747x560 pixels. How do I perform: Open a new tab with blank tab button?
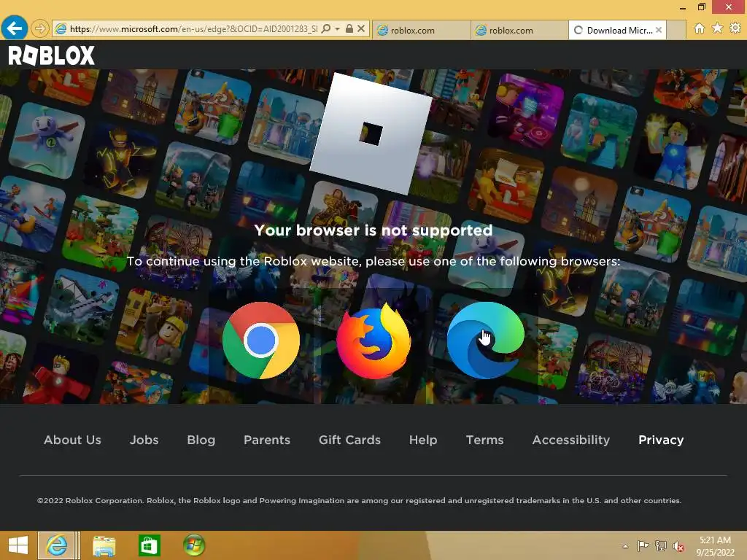676,31
